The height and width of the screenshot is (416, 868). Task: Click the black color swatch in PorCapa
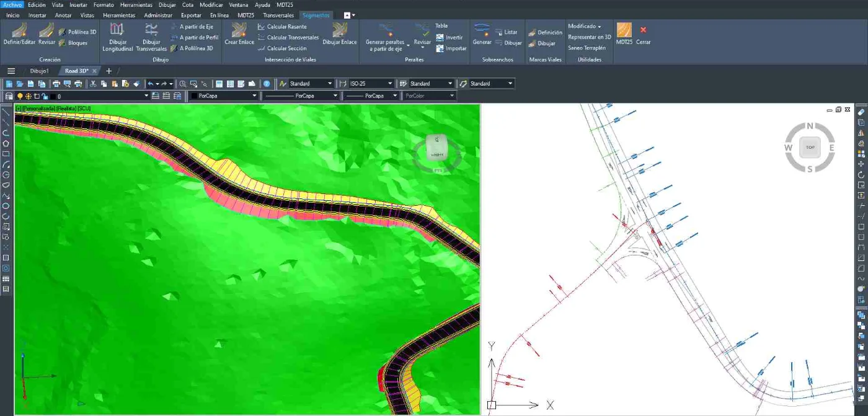[x=194, y=96]
